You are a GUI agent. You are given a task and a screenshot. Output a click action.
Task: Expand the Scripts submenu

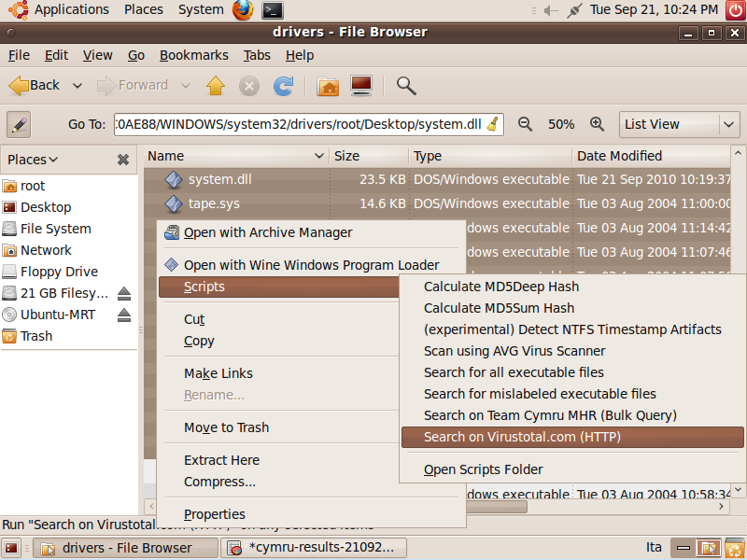coord(279,287)
